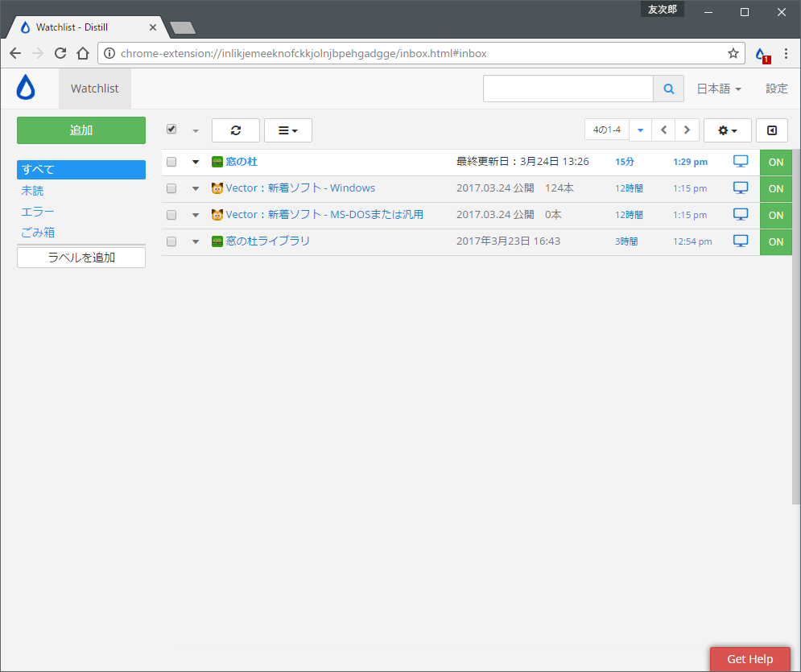Image resolution: width=801 pixels, height=672 pixels.
Task: Open 設定 settings
Action: pos(777,89)
